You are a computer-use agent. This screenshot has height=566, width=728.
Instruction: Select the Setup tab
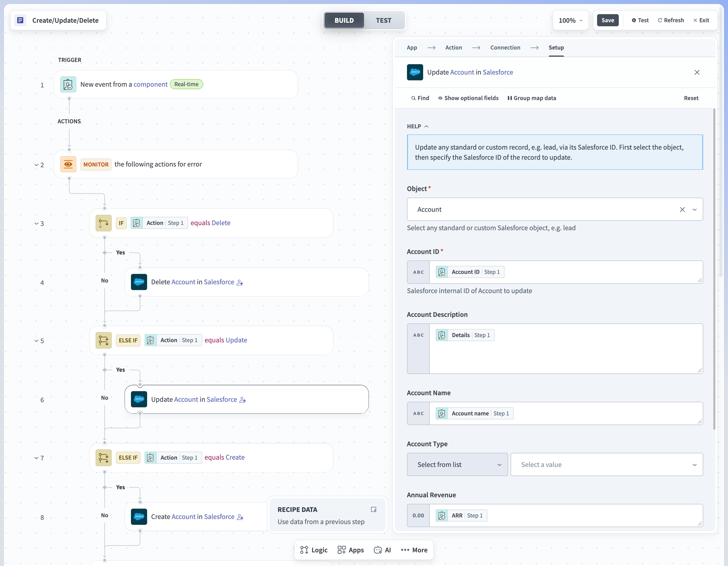pos(556,48)
